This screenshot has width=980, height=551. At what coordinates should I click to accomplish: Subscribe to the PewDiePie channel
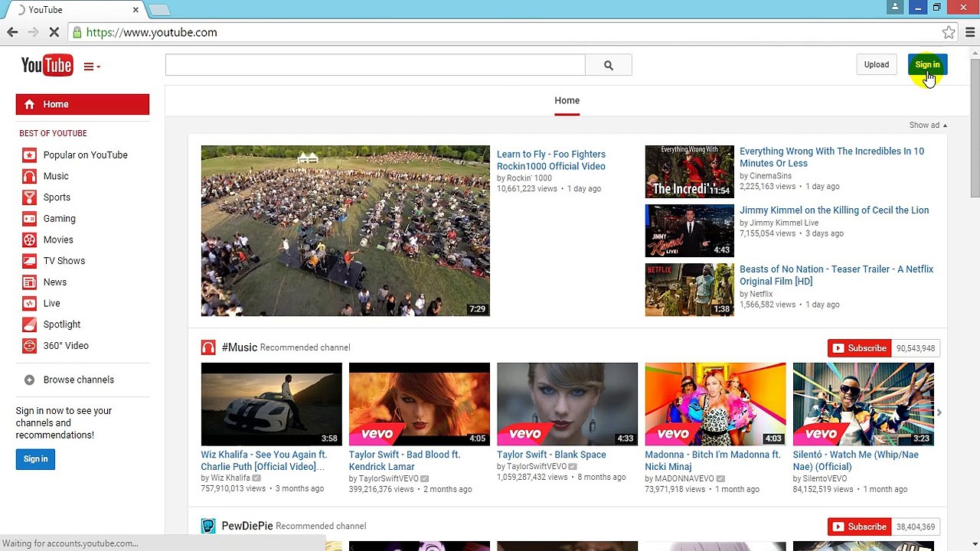click(859, 527)
